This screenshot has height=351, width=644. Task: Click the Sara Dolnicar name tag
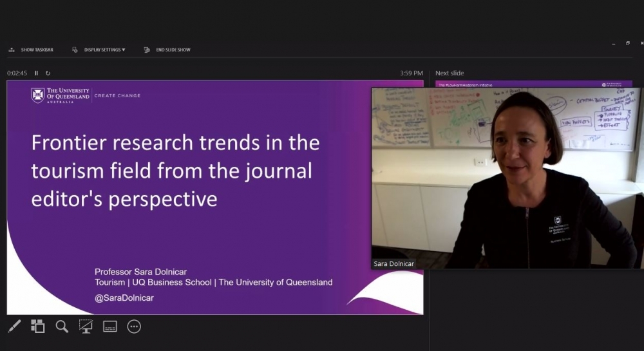pos(393,263)
